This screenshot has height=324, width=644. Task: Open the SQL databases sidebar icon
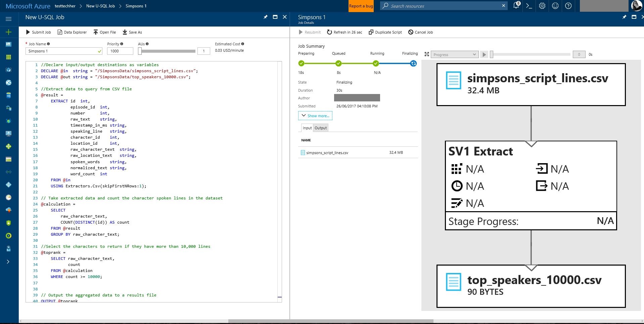click(9, 95)
